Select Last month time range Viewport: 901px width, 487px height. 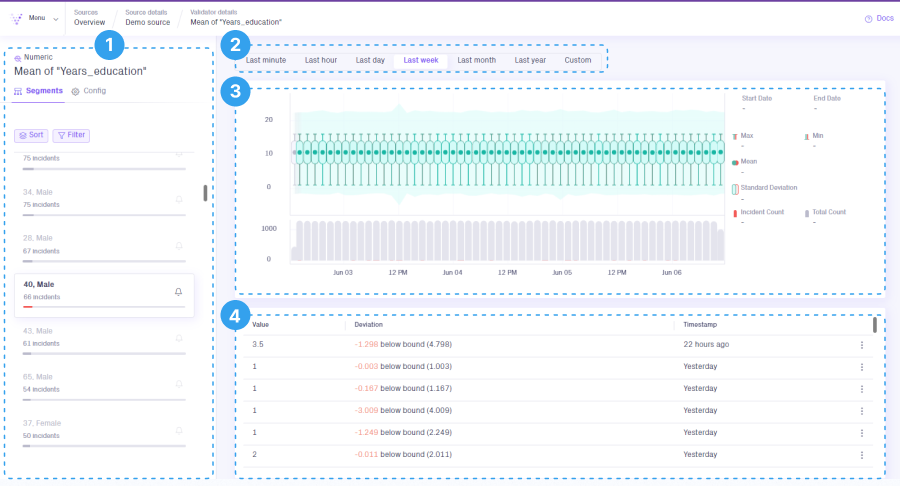click(476, 60)
